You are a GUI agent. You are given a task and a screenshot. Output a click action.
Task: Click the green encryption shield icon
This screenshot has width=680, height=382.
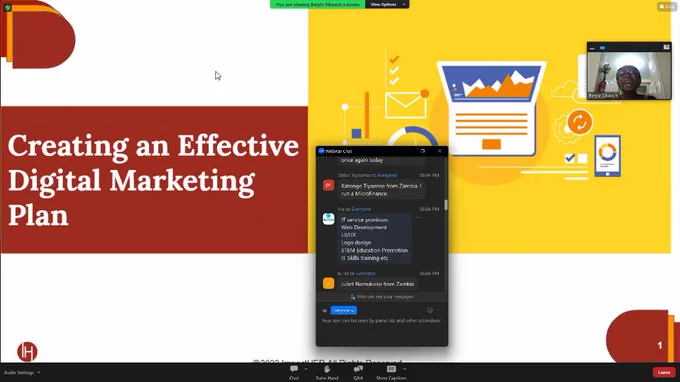pos(7,8)
